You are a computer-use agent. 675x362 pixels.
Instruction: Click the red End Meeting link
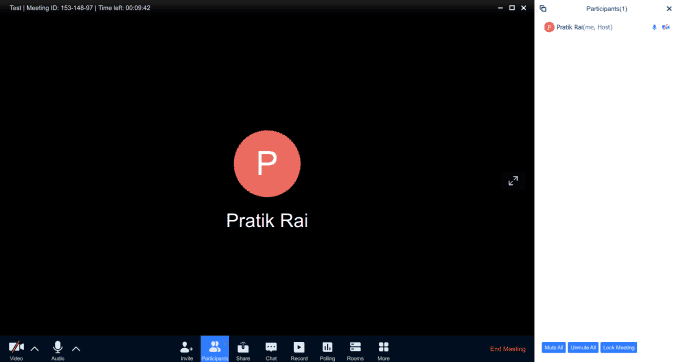[508, 349]
